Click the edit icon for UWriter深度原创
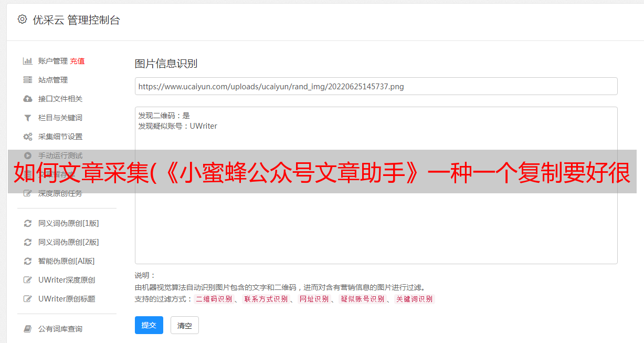The image size is (644, 343). click(x=28, y=280)
